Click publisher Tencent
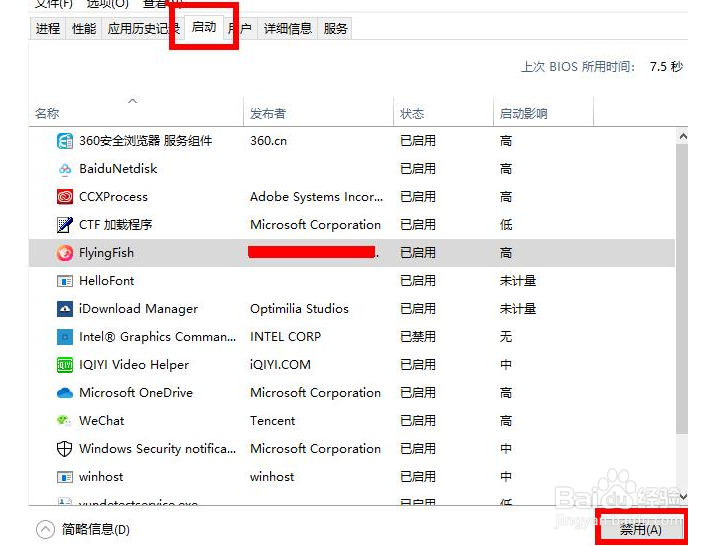The height and width of the screenshot is (546, 723). coord(273,421)
